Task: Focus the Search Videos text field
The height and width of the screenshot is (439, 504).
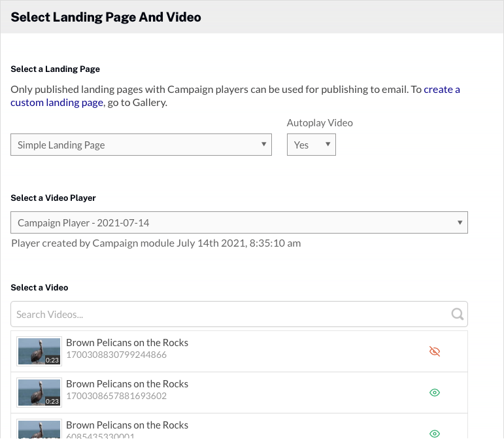Action: click(229, 314)
